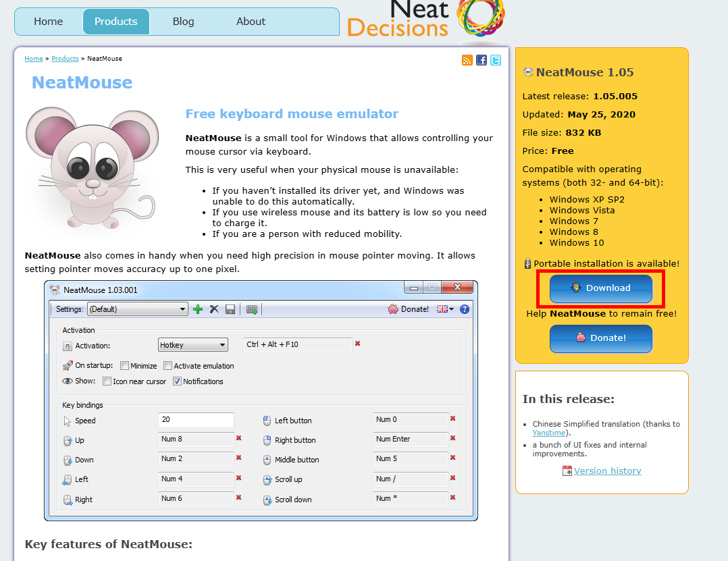Open the RSS feed icon
728x561 pixels.
467,60
